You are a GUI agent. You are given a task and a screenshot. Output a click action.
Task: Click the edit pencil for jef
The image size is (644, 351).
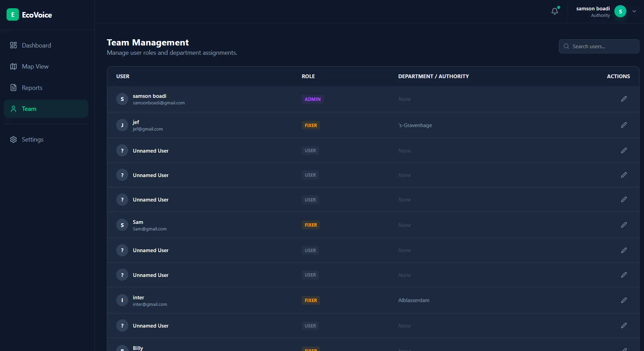624,125
